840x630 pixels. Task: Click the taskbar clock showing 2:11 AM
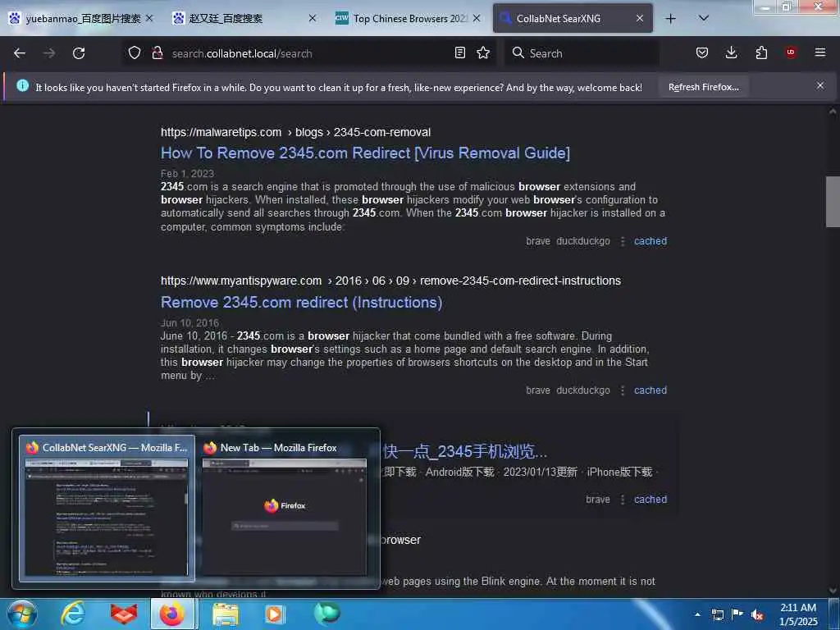[798, 614]
